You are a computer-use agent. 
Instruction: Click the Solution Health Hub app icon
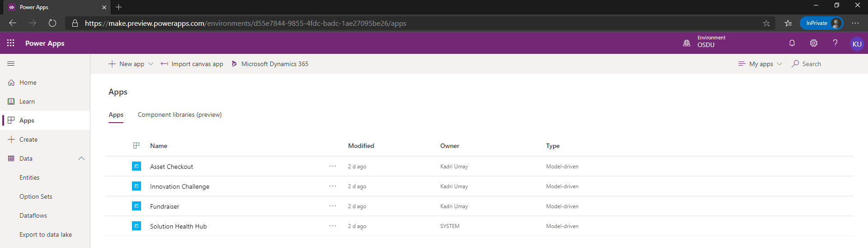[137, 226]
